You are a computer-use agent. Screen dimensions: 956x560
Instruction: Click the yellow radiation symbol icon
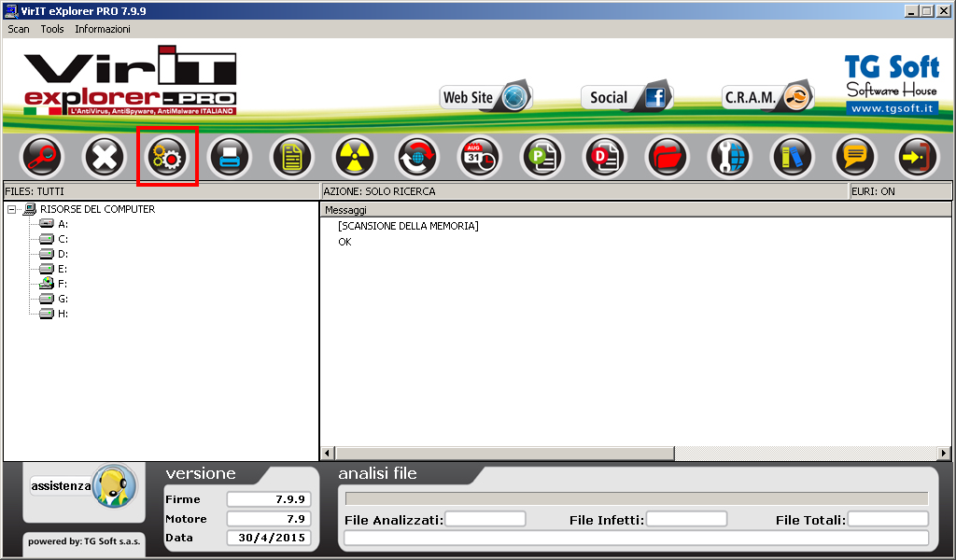click(x=354, y=157)
